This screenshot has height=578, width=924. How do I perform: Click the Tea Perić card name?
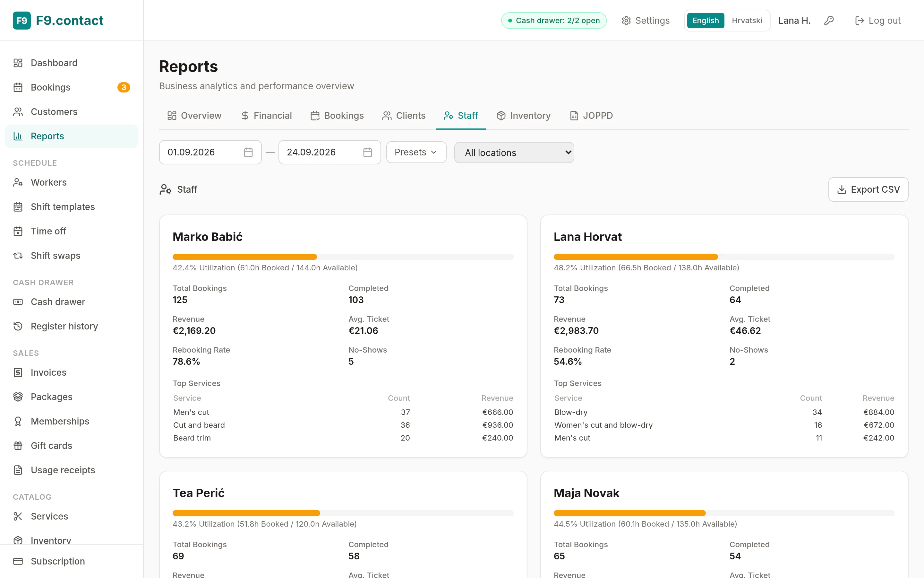coord(199,493)
